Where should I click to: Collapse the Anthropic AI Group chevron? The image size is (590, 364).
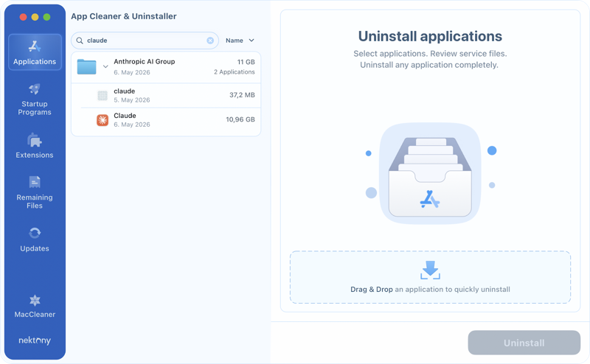pyautogui.click(x=105, y=67)
